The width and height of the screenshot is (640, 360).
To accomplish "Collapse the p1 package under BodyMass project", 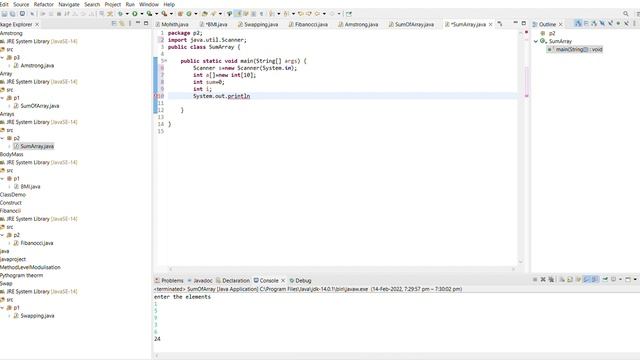I will (x=2, y=178).
